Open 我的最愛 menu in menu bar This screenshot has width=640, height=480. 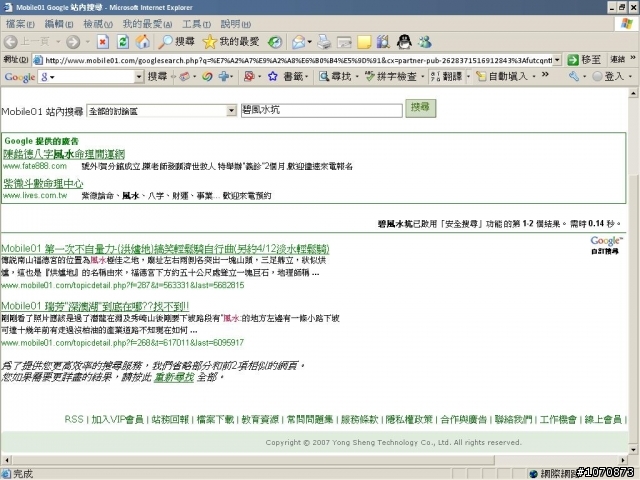tap(147, 24)
